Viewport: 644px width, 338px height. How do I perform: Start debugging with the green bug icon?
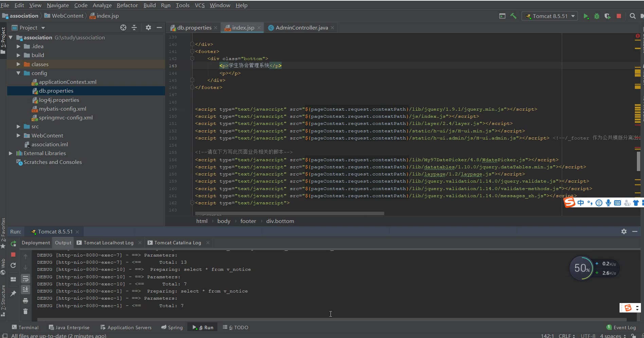(596, 16)
